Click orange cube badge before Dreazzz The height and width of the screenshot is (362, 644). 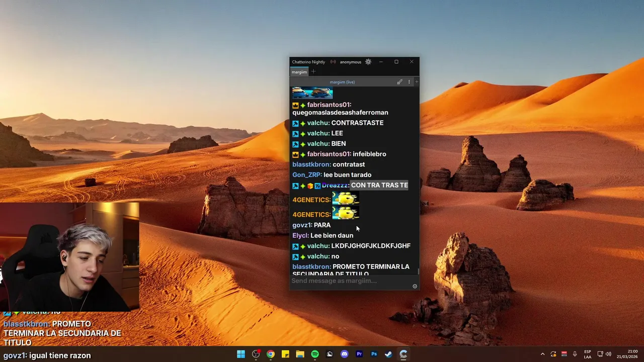click(310, 186)
